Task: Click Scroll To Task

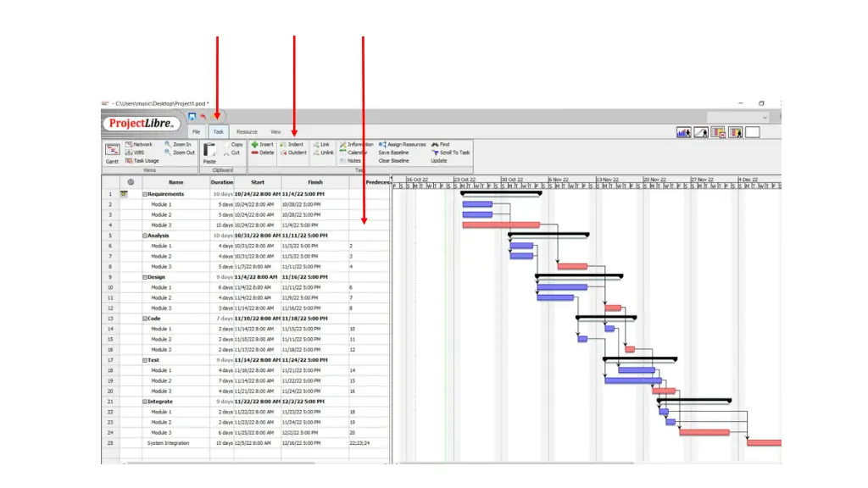Action: coord(451,152)
